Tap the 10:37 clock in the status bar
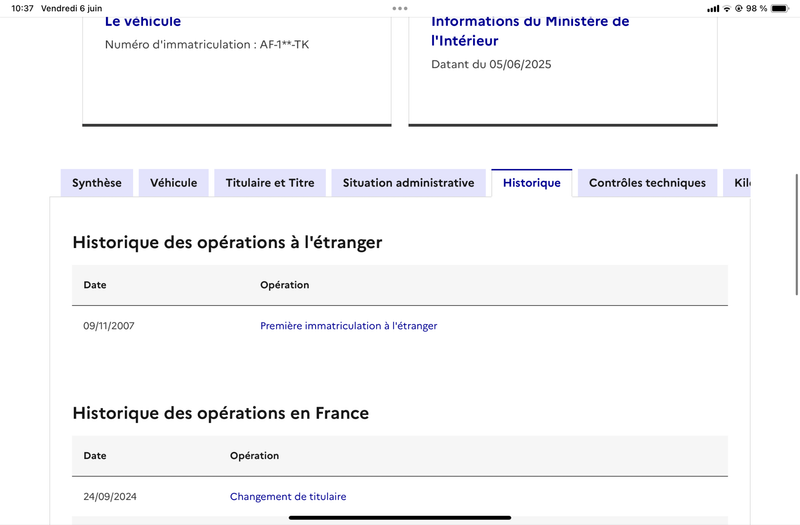Viewport: 800px width, 525px height. point(22,8)
